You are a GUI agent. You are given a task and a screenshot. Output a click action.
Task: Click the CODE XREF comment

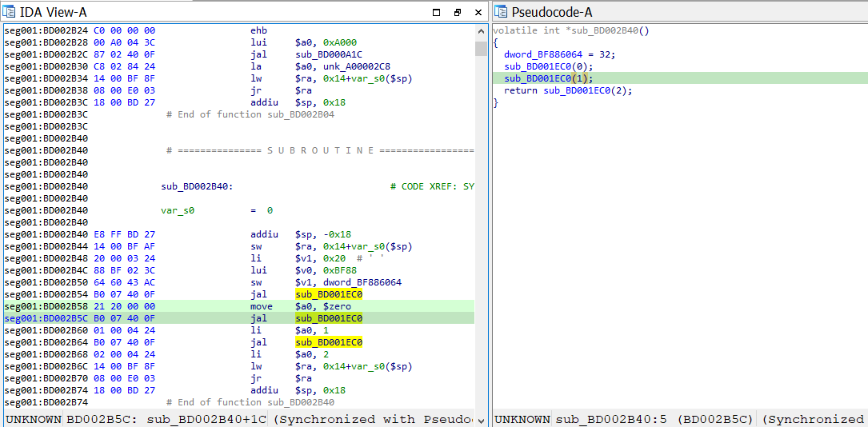click(432, 186)
